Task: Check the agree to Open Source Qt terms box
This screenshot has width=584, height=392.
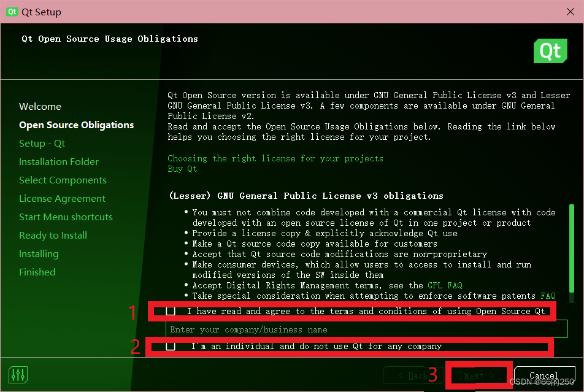Action: 171,311
